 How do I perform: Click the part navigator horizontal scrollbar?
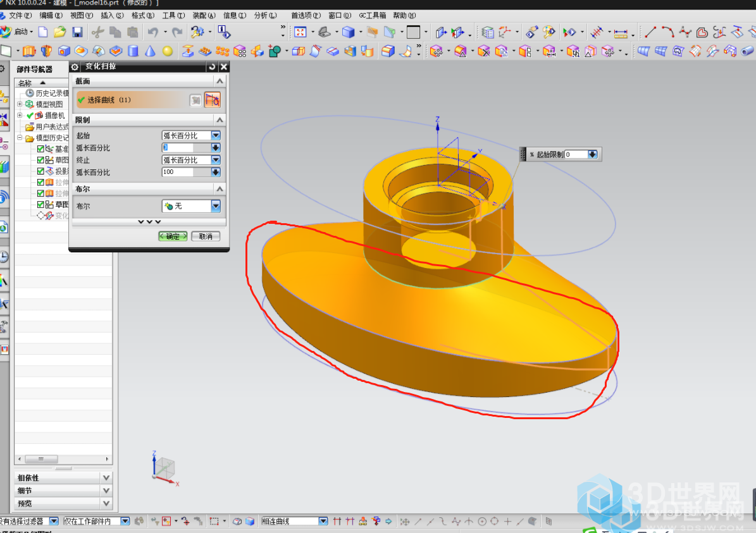(x=63, y=459)
